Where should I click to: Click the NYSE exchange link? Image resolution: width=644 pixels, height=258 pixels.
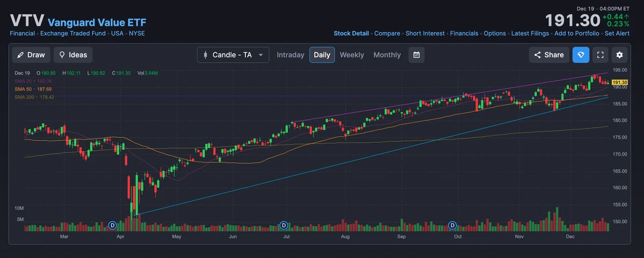point(137,33)
